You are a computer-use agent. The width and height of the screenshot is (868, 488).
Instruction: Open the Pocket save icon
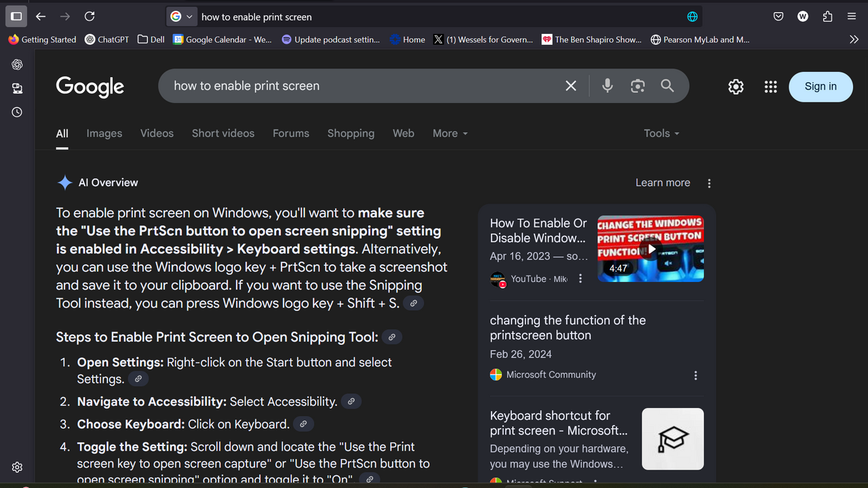(778, 16)
